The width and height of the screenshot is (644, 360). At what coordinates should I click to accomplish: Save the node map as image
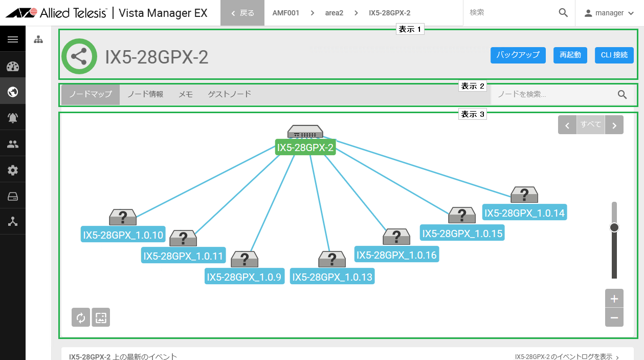tap(101, 317)
